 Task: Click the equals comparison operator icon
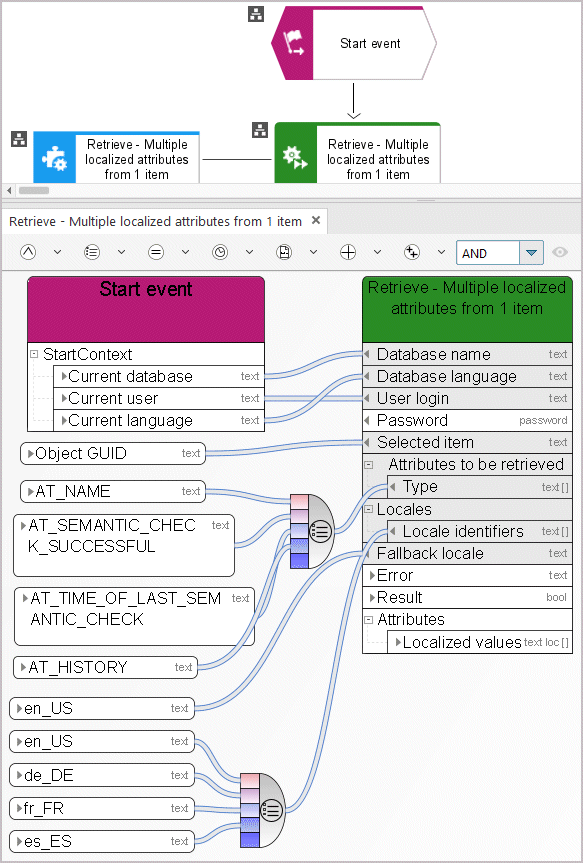coord(156,253)
